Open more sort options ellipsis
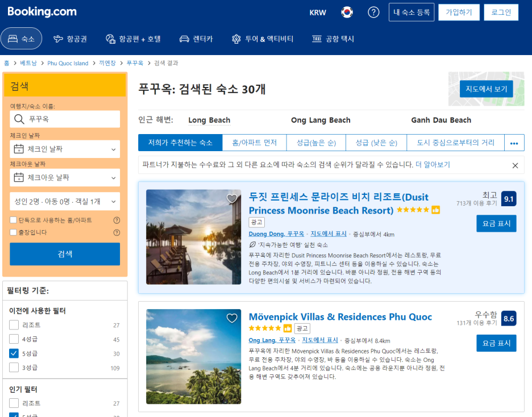 coord(514,143)
